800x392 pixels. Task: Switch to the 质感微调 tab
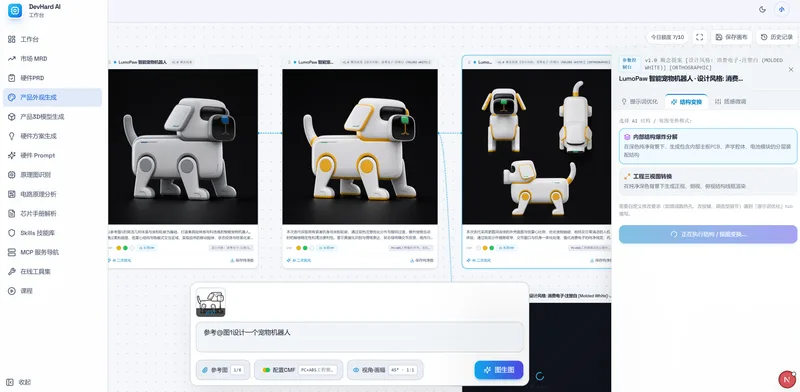(731, 102)
